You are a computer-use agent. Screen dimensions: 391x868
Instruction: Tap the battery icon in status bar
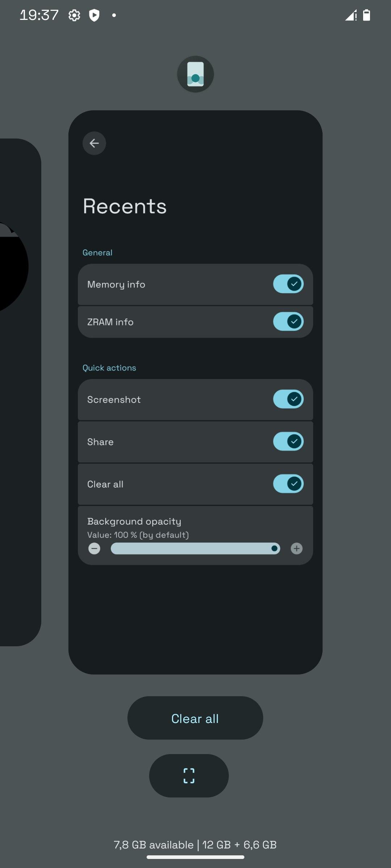tap(366, 15)
